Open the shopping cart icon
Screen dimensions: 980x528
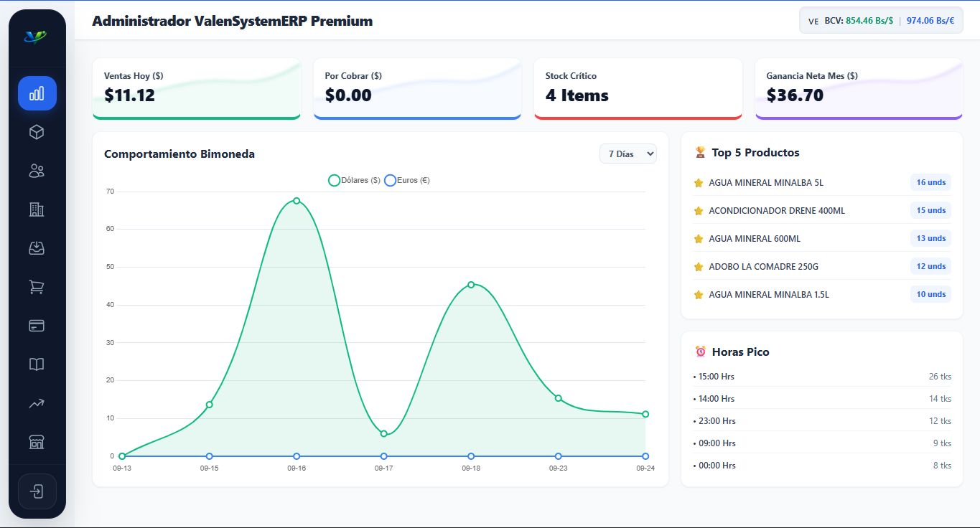click(37, 287)
